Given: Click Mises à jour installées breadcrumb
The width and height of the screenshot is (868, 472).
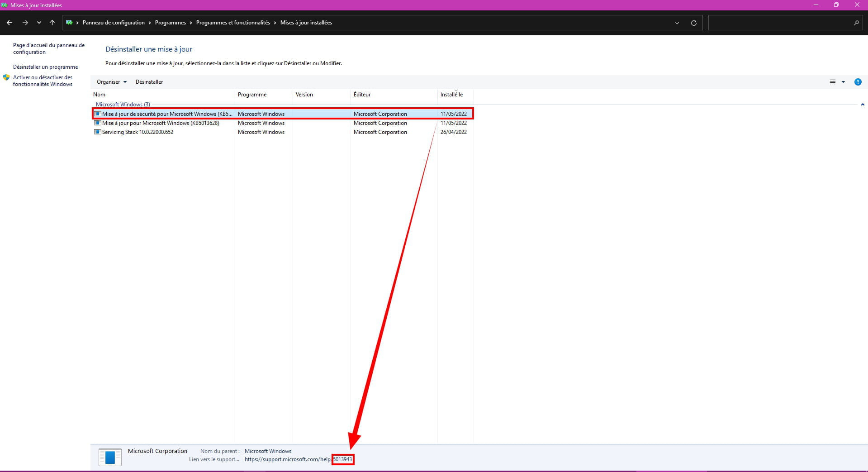Looking at the screenshot, I should pyautogui.click(x=306, y=23).
